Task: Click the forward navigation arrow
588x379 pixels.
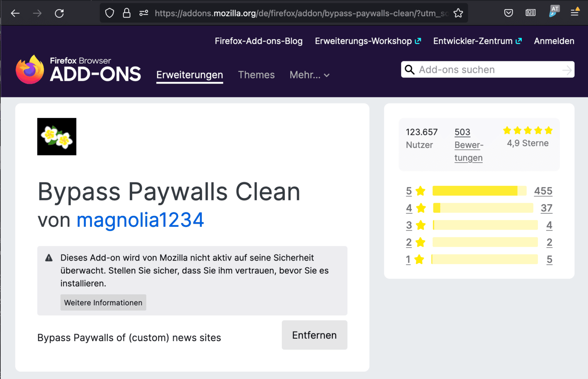Action: click(37, 13)
